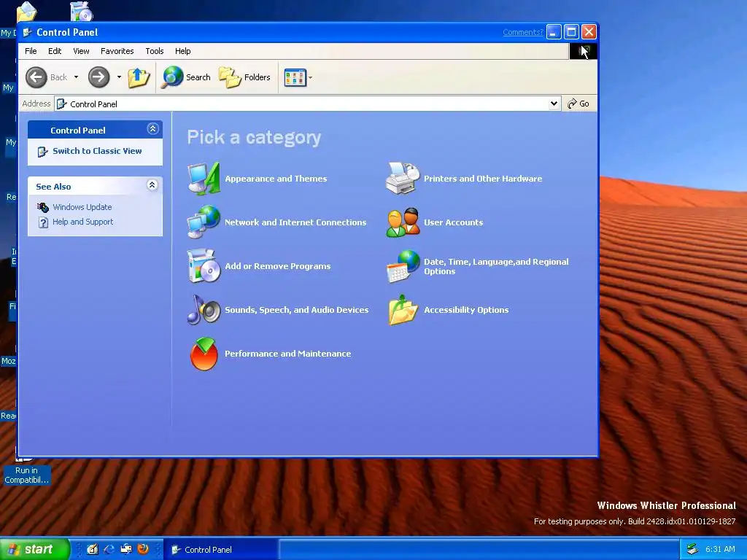The width and height of the screenshot is (747, 560).
Task: Click the Switch to Classic View icon
Action: [43, 152]
